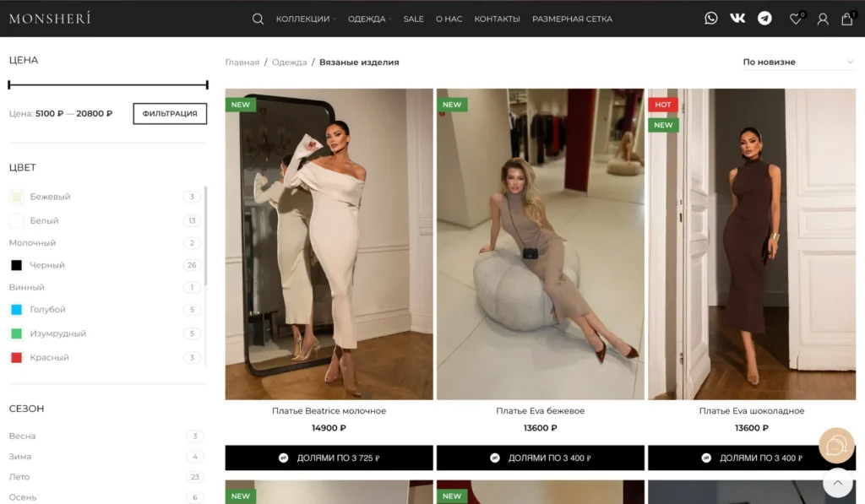Viewport: 865px width, 504px height.
Task: Expand the Коллекции dropdown menu
Action: click(303, 19)
